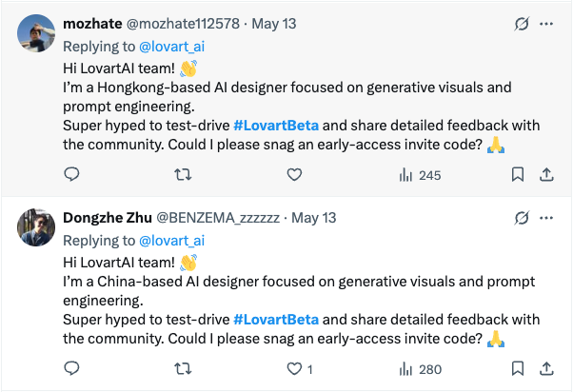Viewport: 573px width, 392px height.
Task: Open @lovart_ai link in mozhate's reply
Action: tap(171, 47)
